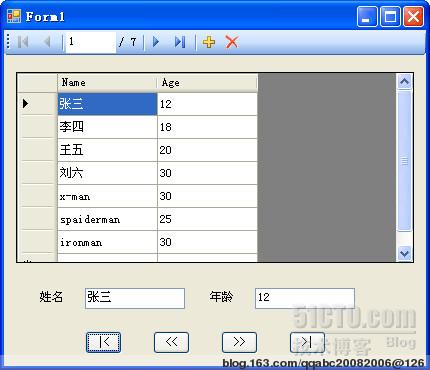Viewport: 430px width, 370px height.
Task: Click the >| last record button
Action: click(307, 342)
